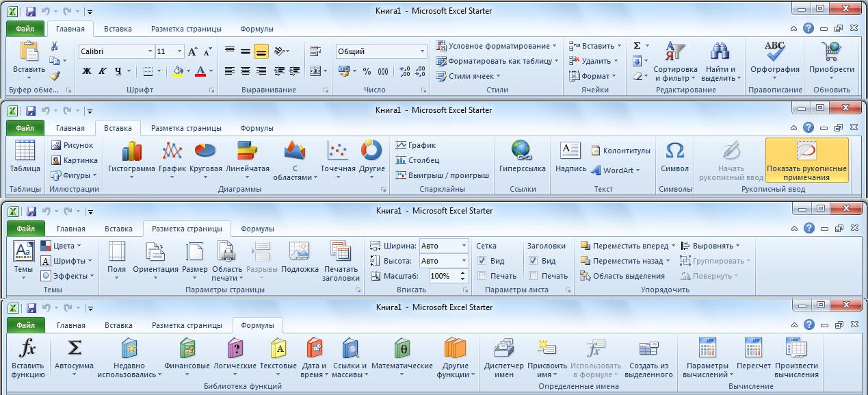Image resolution: width=868 pixels, height=395 pixels.
Task: Insert a Гистограмма column chart
Action: click(x=131, y=152)
